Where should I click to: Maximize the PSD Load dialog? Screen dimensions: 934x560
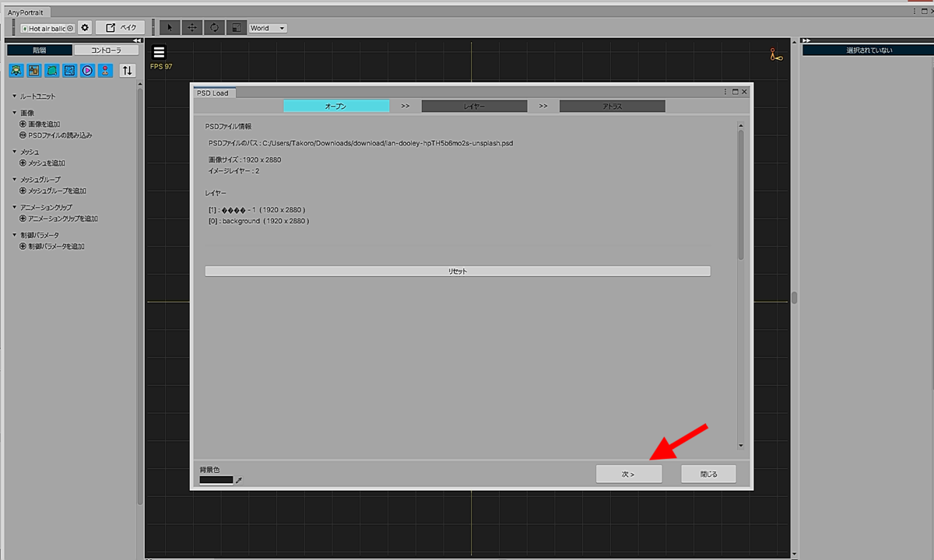(735, 92)
